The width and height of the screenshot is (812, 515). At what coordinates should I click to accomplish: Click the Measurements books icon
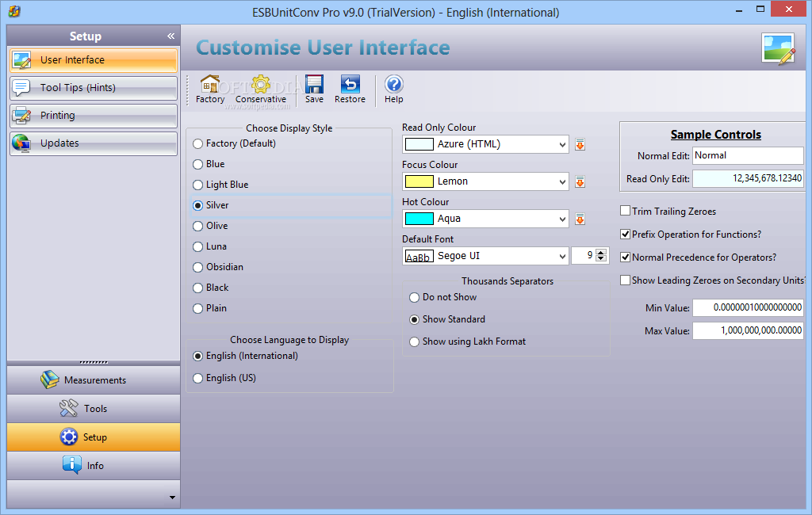50,380
